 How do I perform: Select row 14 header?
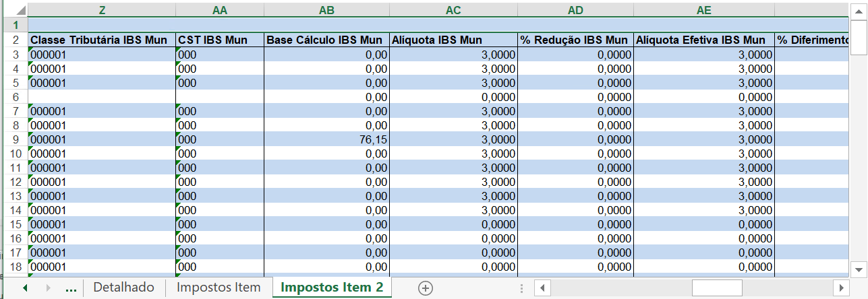[14, 210]
